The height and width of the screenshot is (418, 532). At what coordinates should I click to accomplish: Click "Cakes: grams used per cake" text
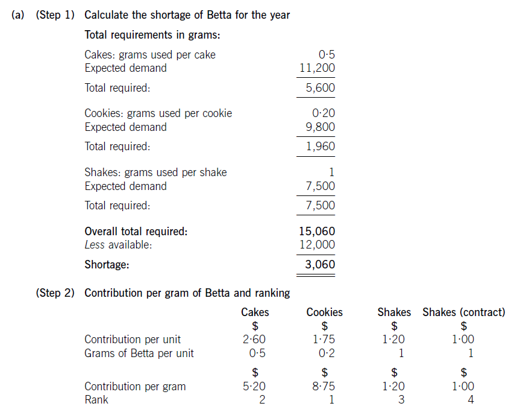[x=149, y=55]
